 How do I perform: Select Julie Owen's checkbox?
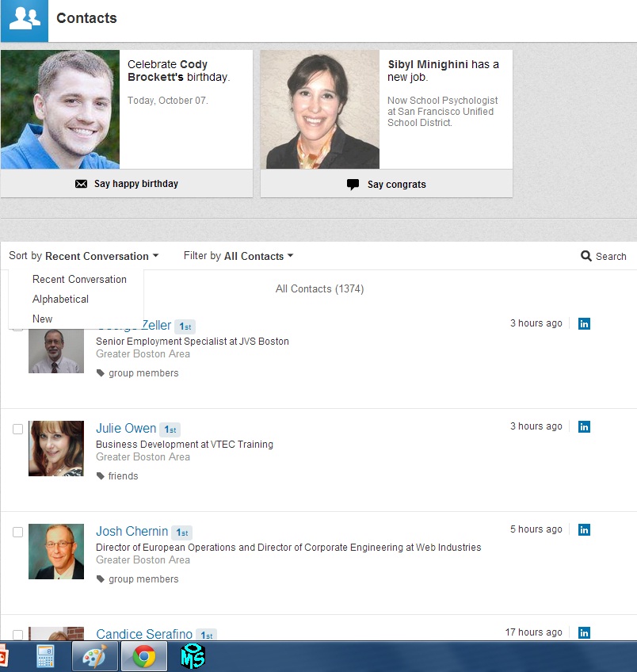tap(17, 429)
